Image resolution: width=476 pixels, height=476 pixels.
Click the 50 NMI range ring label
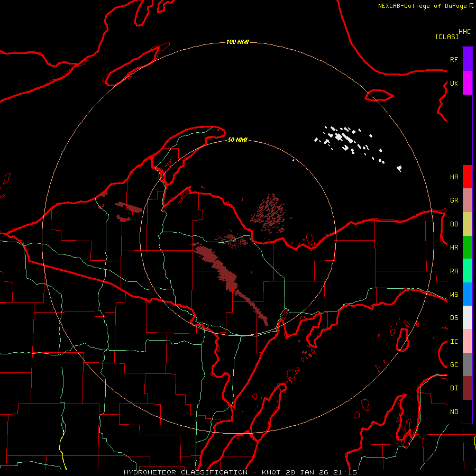tap(237, 140)
